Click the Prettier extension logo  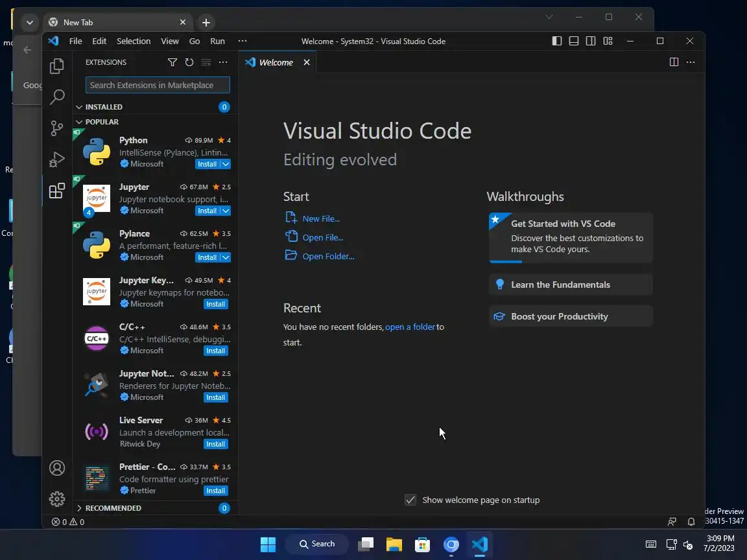(96, 478)
